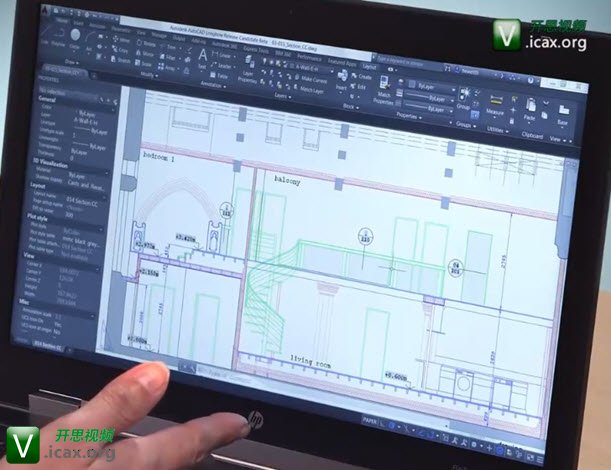Select the 014 Section CC layout tab
The width and height of the screenshot is (611, 470).
[48, 344]
